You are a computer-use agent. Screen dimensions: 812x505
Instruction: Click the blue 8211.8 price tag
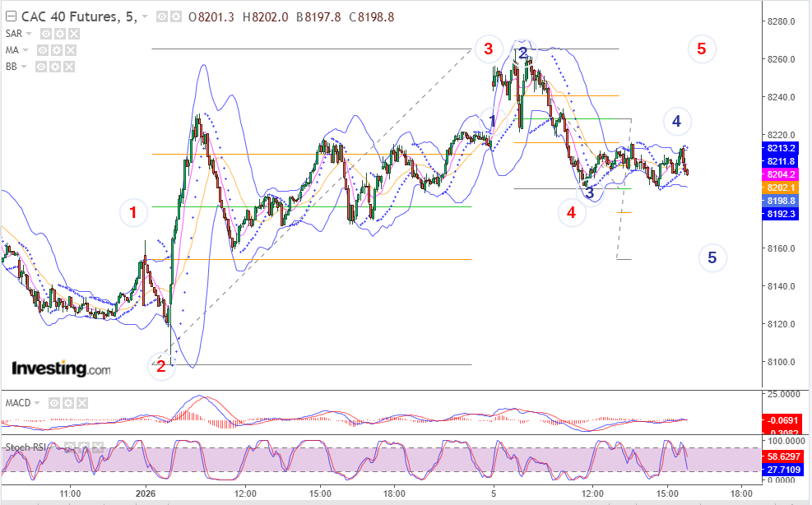(x=779, y=161)
